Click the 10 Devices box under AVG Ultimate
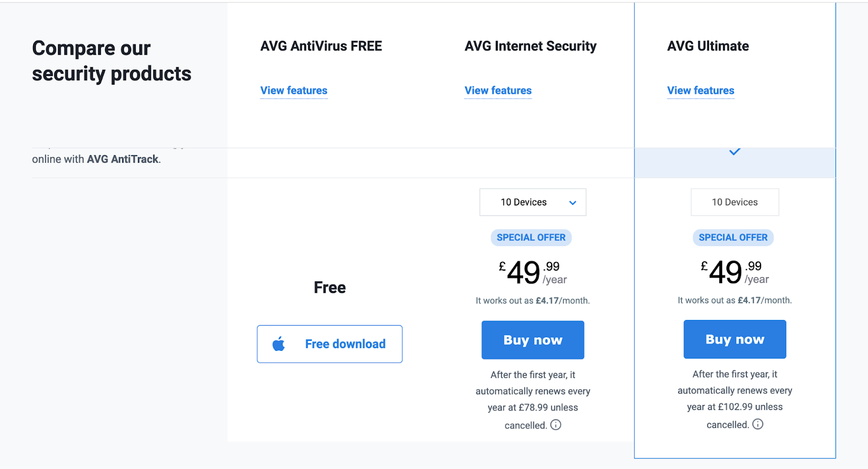868x469 pixels. click(735, 202)
